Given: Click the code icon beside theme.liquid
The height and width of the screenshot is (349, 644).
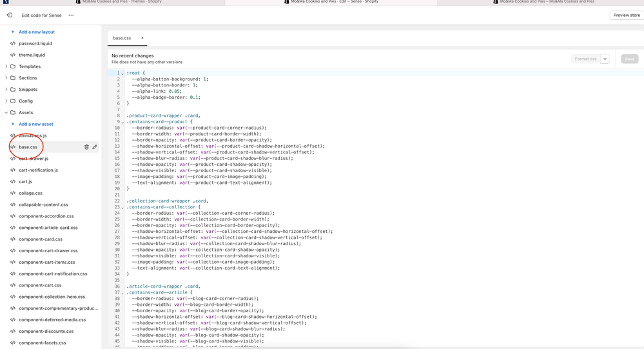Looking at the screenshot, I should pyautogui.click(x=13, y=55).
